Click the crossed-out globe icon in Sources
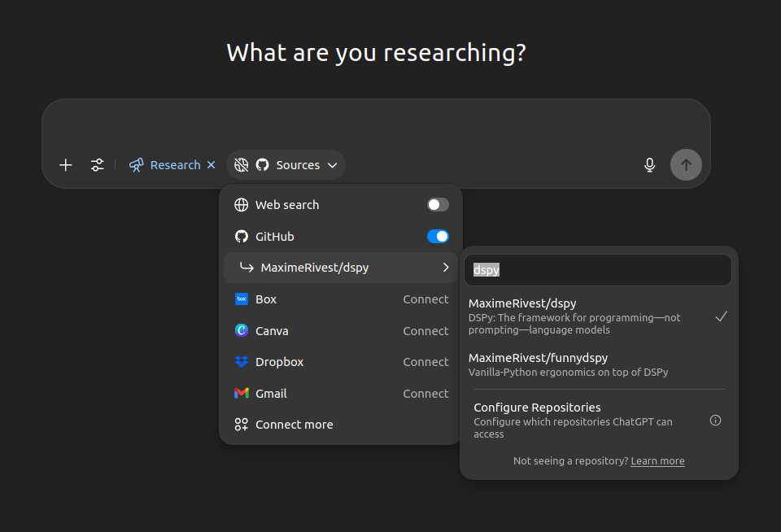Image resolution: width=781 pixels, height=532 pixels. pos(242,165)
